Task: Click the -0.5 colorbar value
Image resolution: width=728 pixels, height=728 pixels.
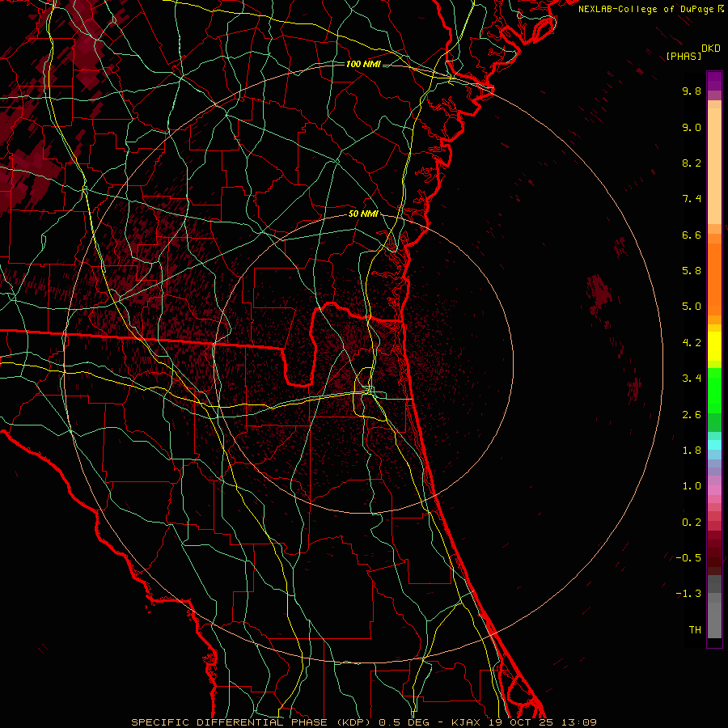Action: coord(688,558)
